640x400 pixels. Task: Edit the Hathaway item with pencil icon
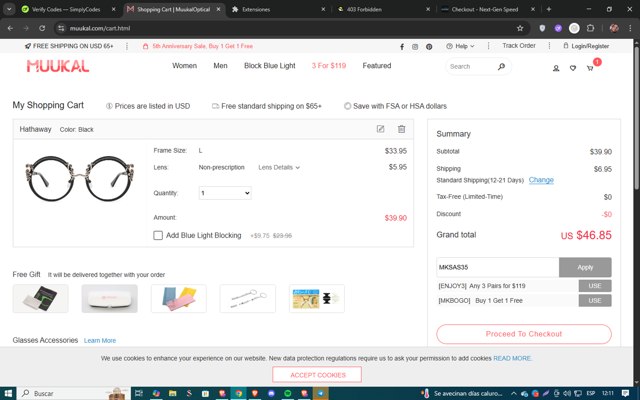pos(380,129)
